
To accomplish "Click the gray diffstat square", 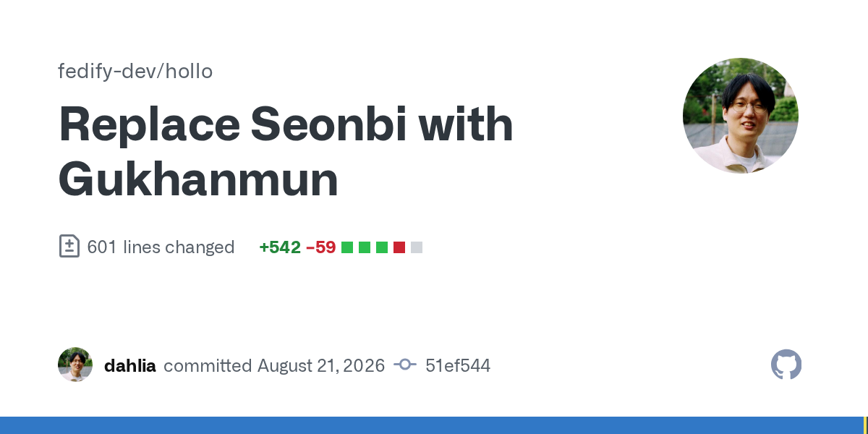I will [417, 247].
